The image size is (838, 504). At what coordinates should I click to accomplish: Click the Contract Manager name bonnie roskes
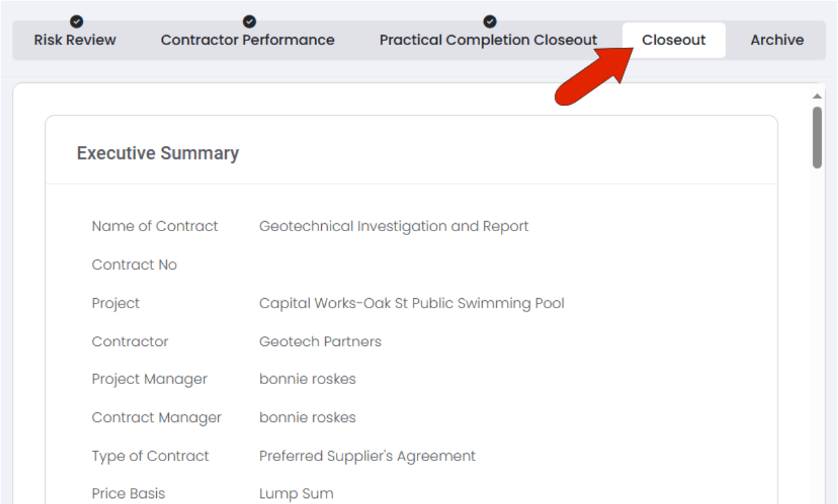click(308, 418)
